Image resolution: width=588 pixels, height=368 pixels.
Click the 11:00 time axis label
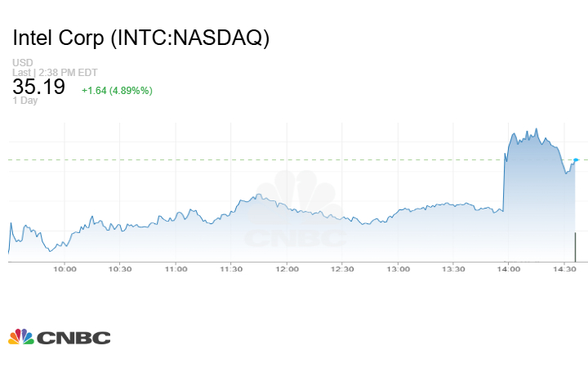click(176, 268)
